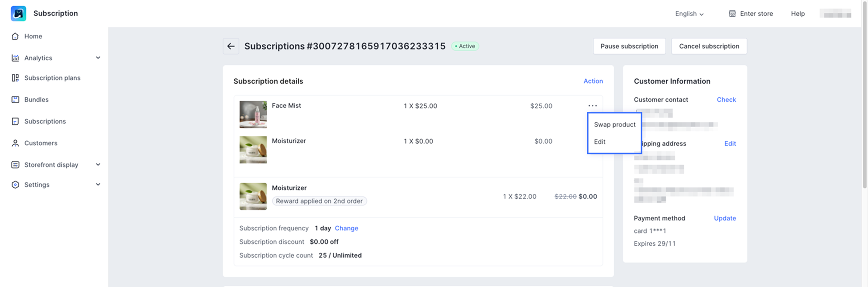Open the English language dropdown
868x287 pixels.
coord(689,14)
